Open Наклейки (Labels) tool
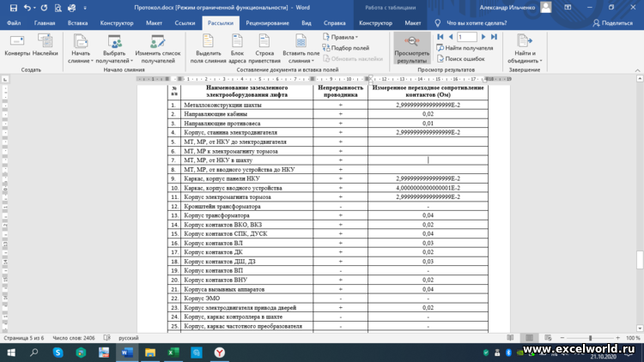The height and width of the screenshot is (362, 644). [45, 45]
